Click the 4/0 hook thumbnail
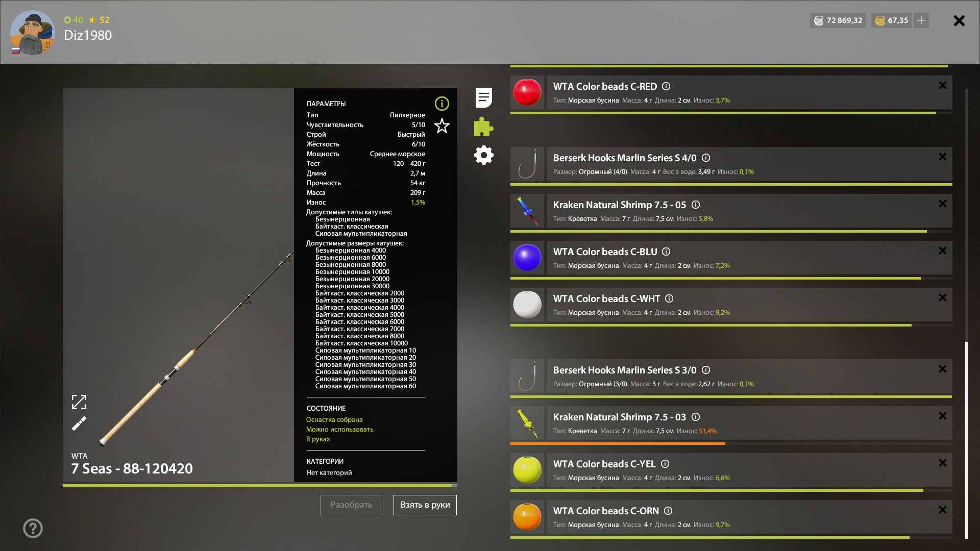980x551 pixels. tap(527, 164)
